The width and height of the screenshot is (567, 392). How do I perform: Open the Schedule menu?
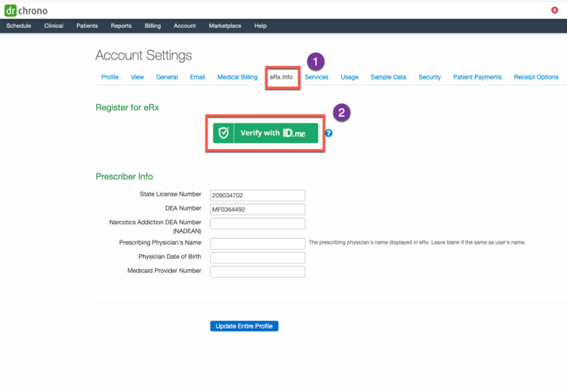19,26
